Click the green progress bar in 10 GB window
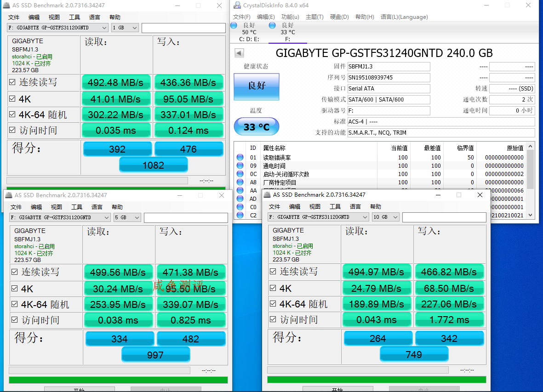The height and width of the screenshot is (392, 543). [x=377, y=380]
